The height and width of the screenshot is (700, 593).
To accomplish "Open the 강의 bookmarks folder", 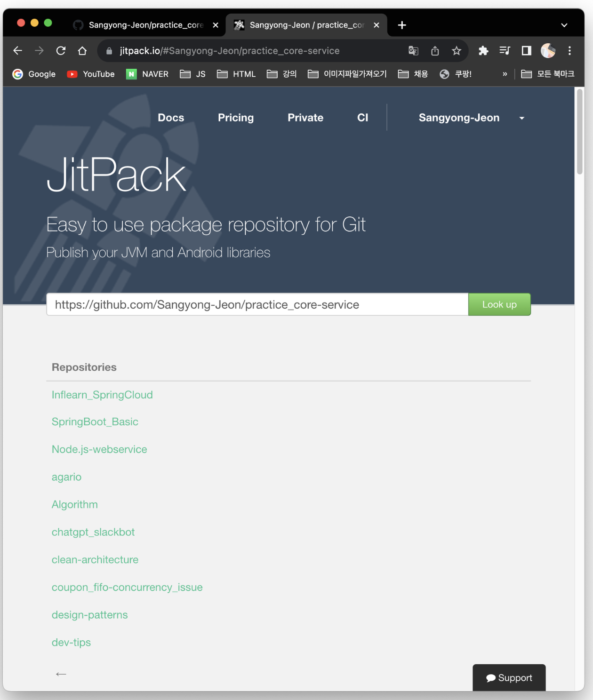I will [x=281, y=74].
